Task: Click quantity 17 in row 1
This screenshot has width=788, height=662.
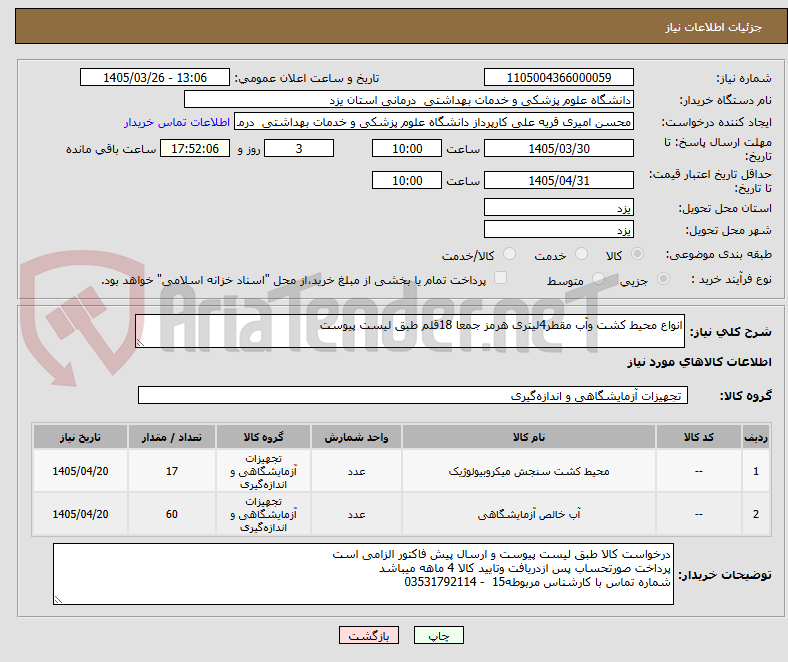Action: click(x=172, y=471)
